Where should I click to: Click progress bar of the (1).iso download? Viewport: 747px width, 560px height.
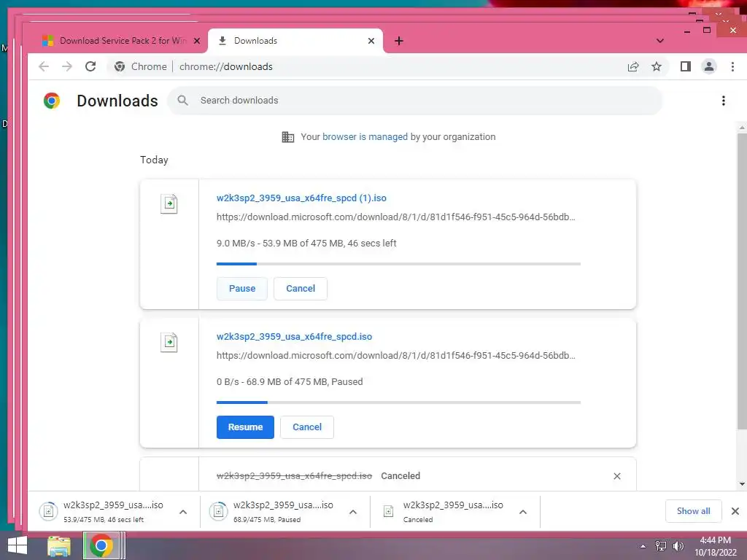398,264
